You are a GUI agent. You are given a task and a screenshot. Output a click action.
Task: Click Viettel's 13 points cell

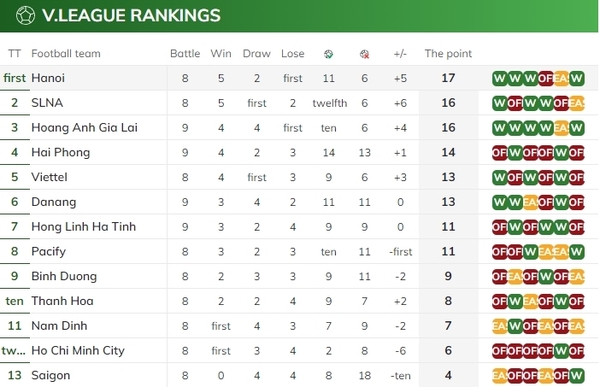pos(448,177)
